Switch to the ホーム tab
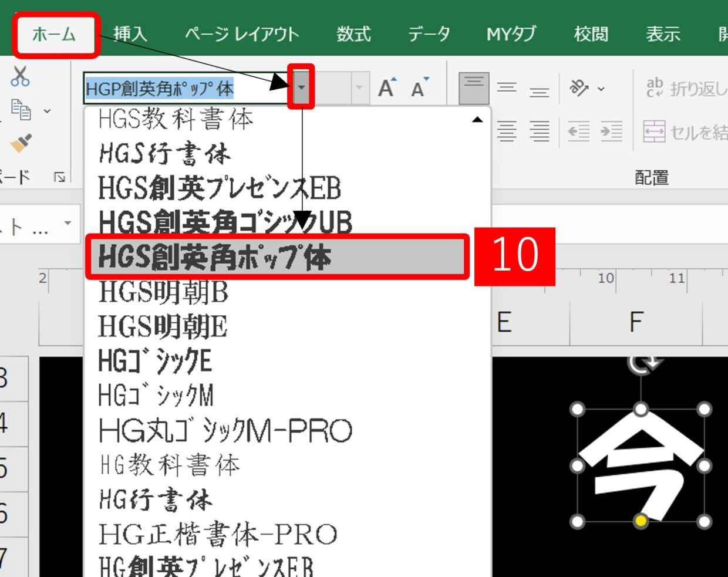The image size is (728, 577). point(55,34)
